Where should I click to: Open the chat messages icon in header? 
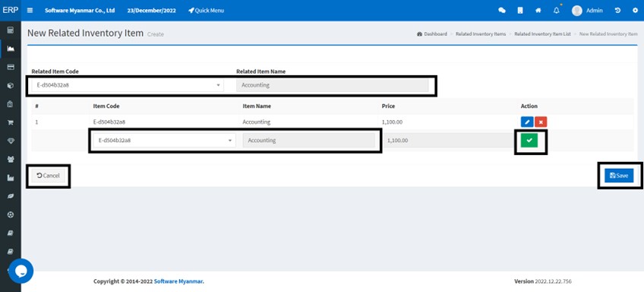coord(501,11)
